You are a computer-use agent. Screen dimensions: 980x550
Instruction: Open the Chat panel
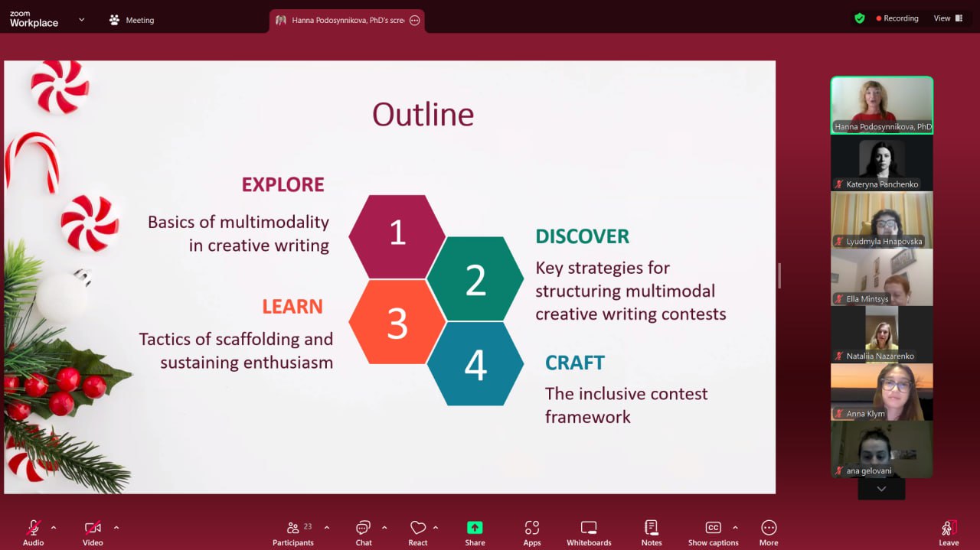364,532
